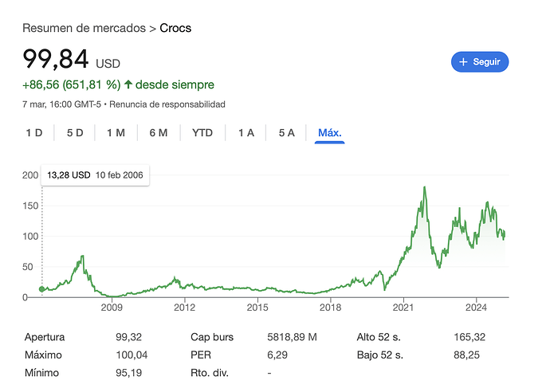Choose the 1 M time range
550x392 pixels.
coord(116,133)
